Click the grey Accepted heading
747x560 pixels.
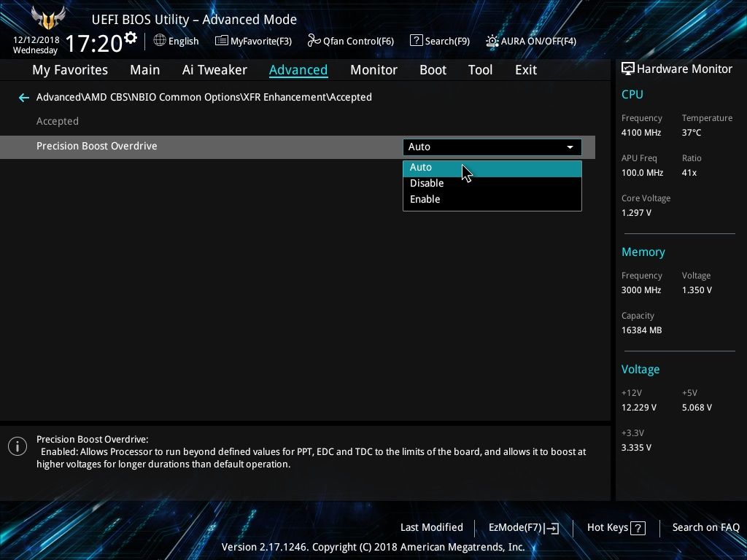point(58,122)
